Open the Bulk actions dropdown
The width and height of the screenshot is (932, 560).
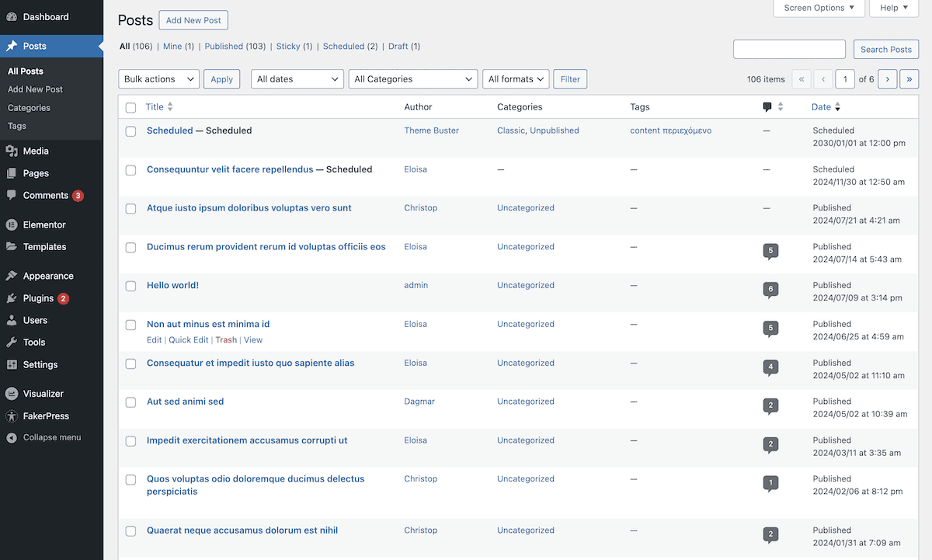tap(158, 78)
